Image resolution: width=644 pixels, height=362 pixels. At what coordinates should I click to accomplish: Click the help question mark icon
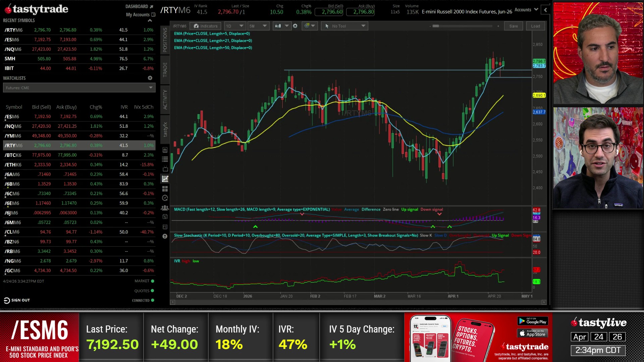pyautogui.click(x=165, y=236)
